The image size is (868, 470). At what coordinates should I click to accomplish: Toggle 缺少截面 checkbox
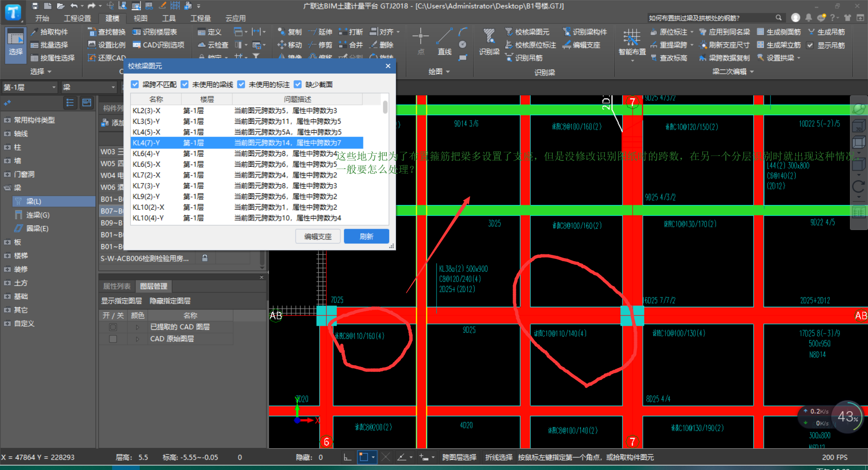(297, 85)
